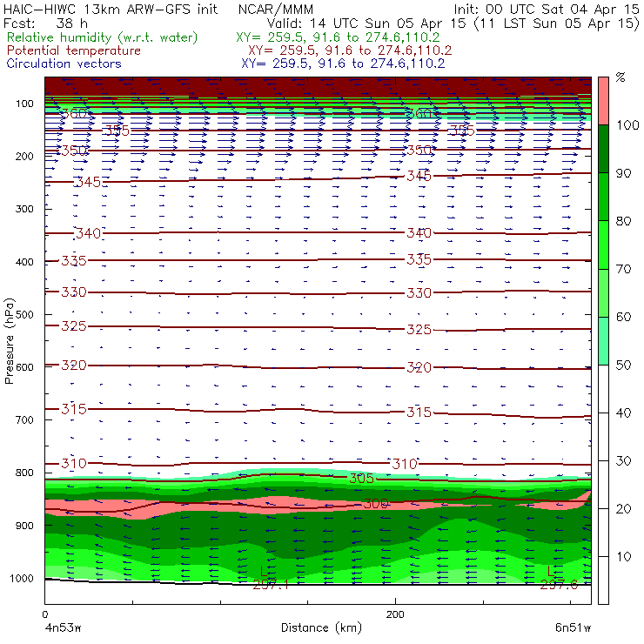Screen dimensions: 644x644
Task: Click the colorbar '30' value label
Action: coord(623,461)
